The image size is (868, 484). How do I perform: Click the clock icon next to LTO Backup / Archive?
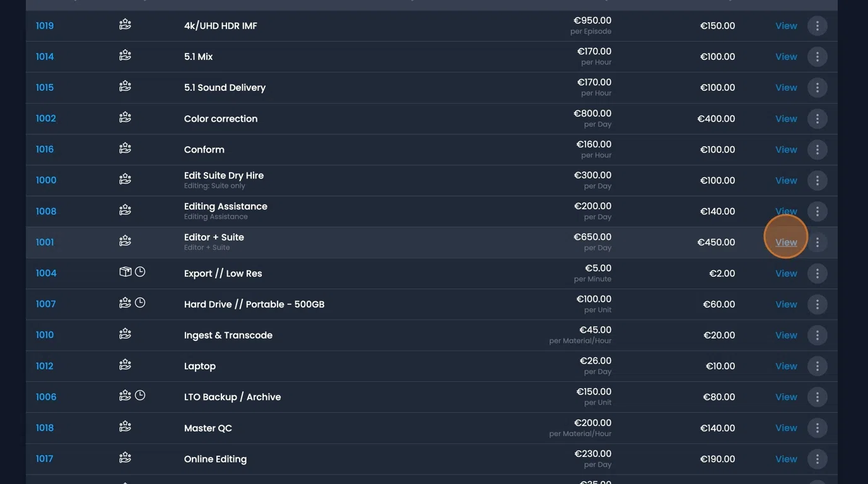pyautogui.click(x=139, y=395)
